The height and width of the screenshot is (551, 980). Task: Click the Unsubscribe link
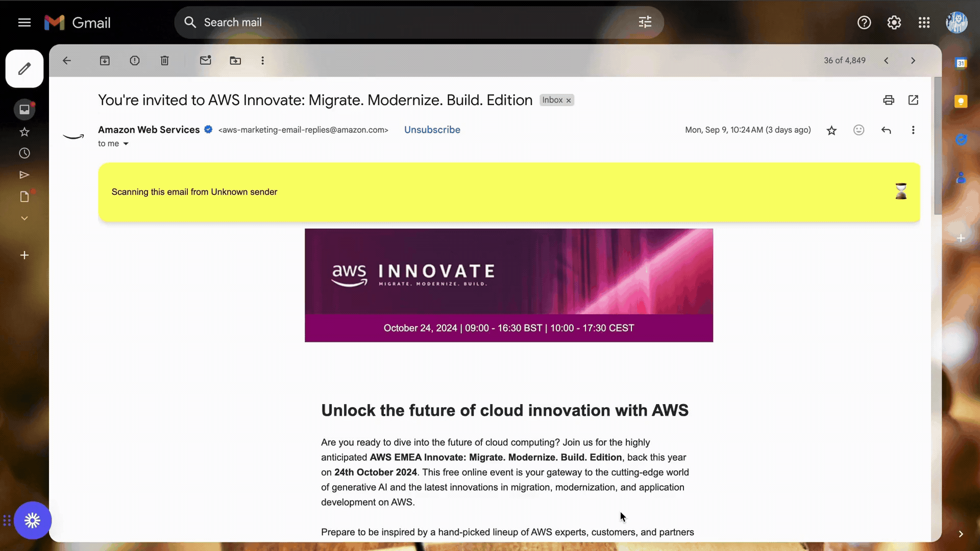click(432, 130)
